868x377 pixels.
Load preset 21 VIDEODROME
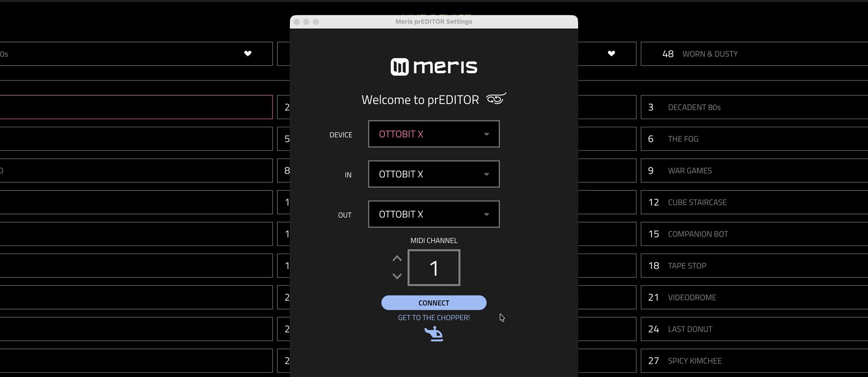[x=754, y=297]
